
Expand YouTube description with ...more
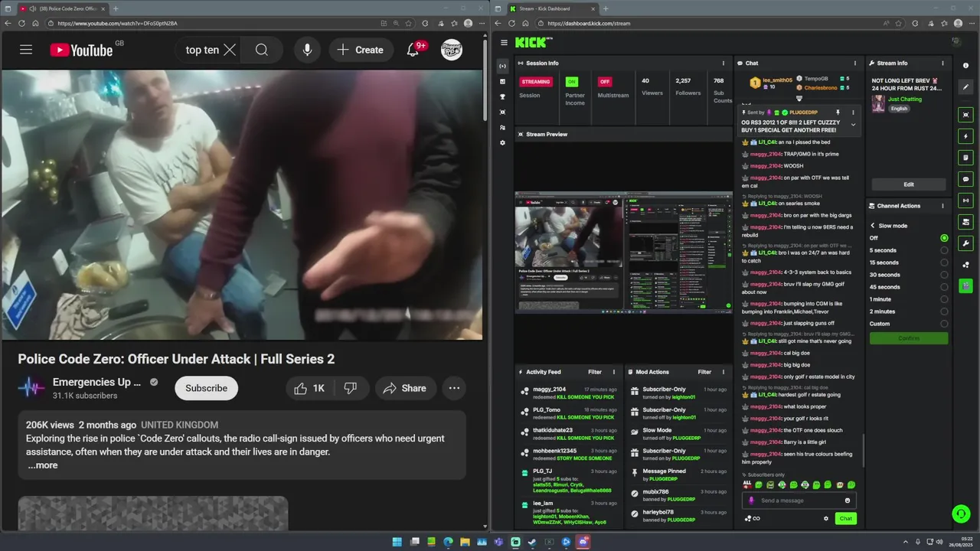tap(43, 465)
